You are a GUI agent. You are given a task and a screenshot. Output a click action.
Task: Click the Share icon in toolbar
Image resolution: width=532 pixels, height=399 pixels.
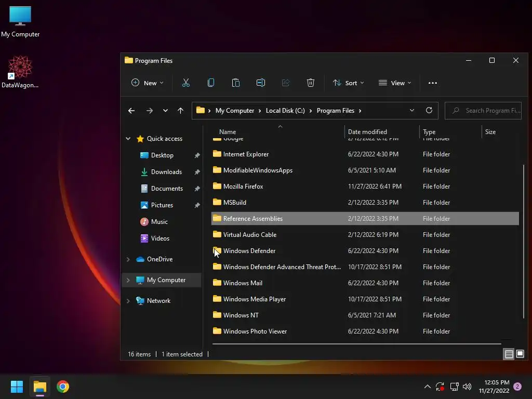286,83
